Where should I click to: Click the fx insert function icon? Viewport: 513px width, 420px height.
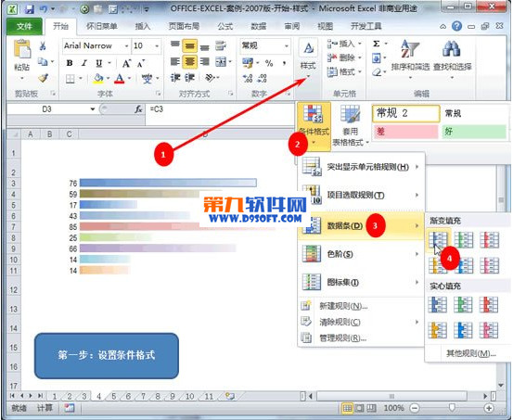[x=138, y=109]
